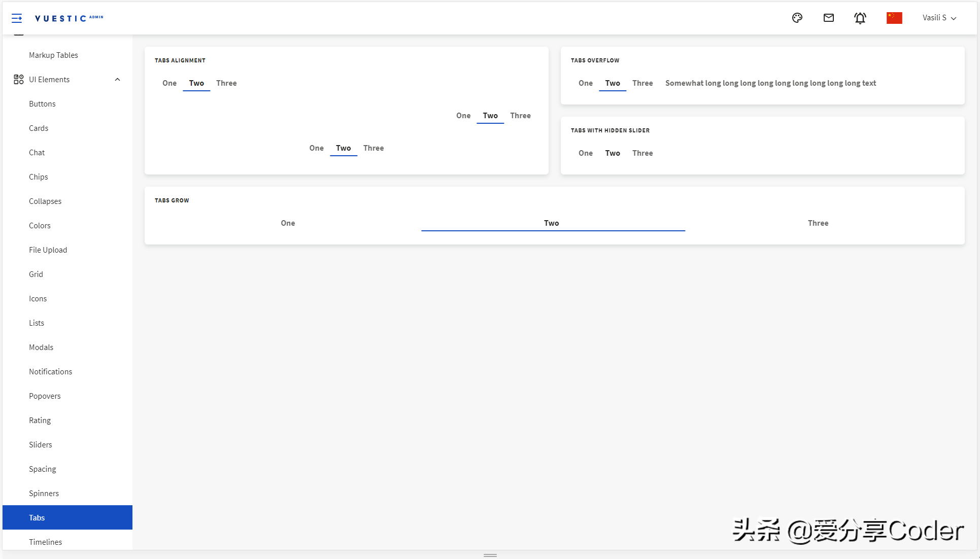Click the help/lifesaver icon in toolbar
The height and width of the screenshot is (559, 980).
(798, 17)
